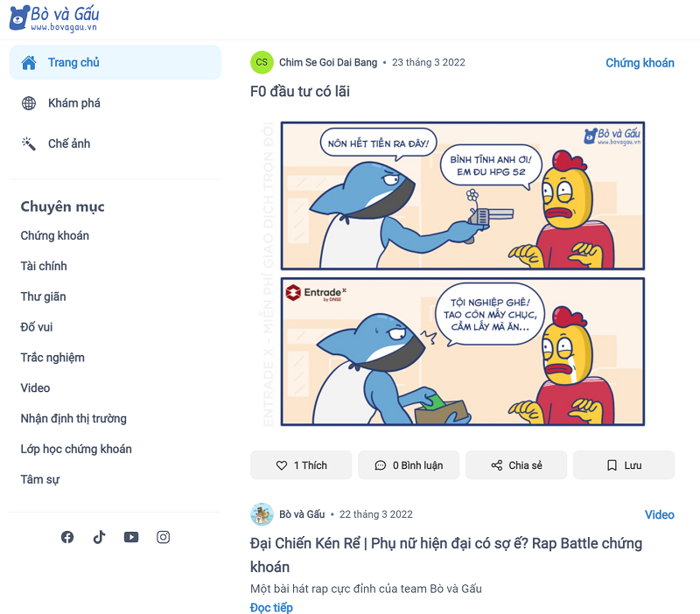Select Nhận định thị trường category
This screenshot has height=614, width=700.
point(73,419)
